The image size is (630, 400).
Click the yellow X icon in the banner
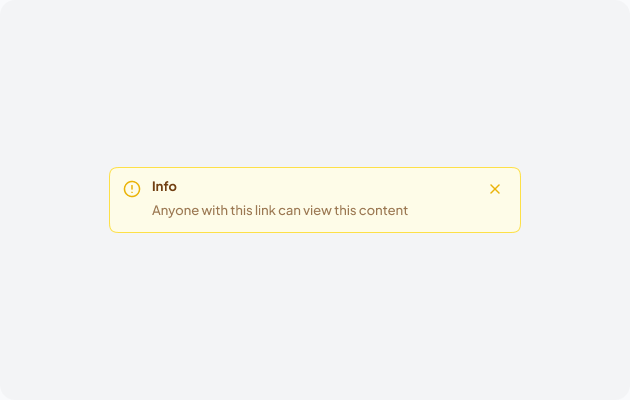point(495,189)
